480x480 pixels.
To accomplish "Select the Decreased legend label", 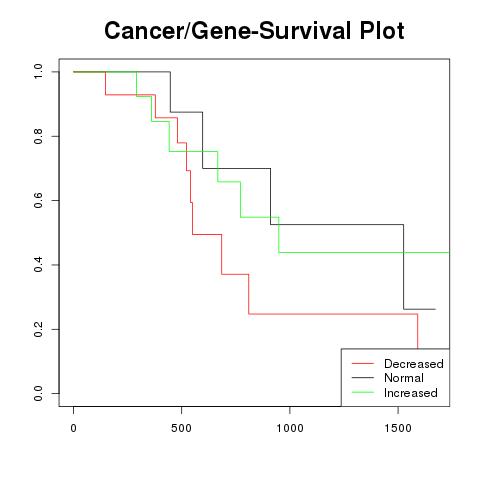I will (414, 364).
